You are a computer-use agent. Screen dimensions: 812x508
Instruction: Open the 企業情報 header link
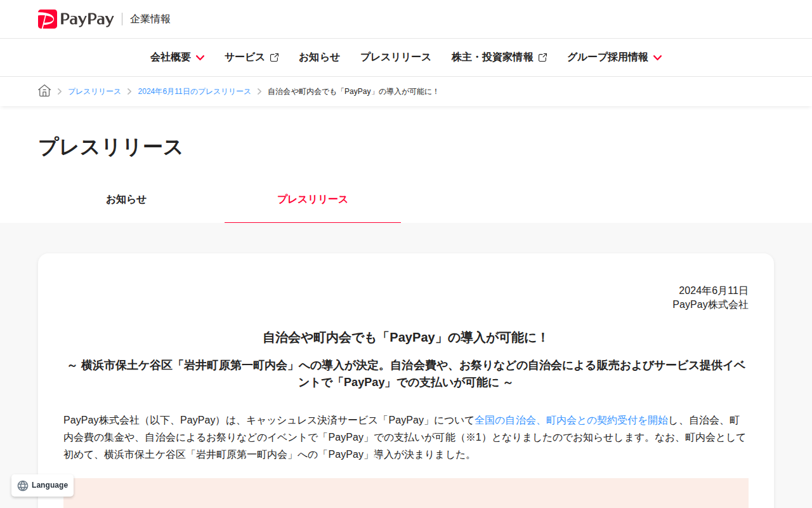tap(150, 19)
